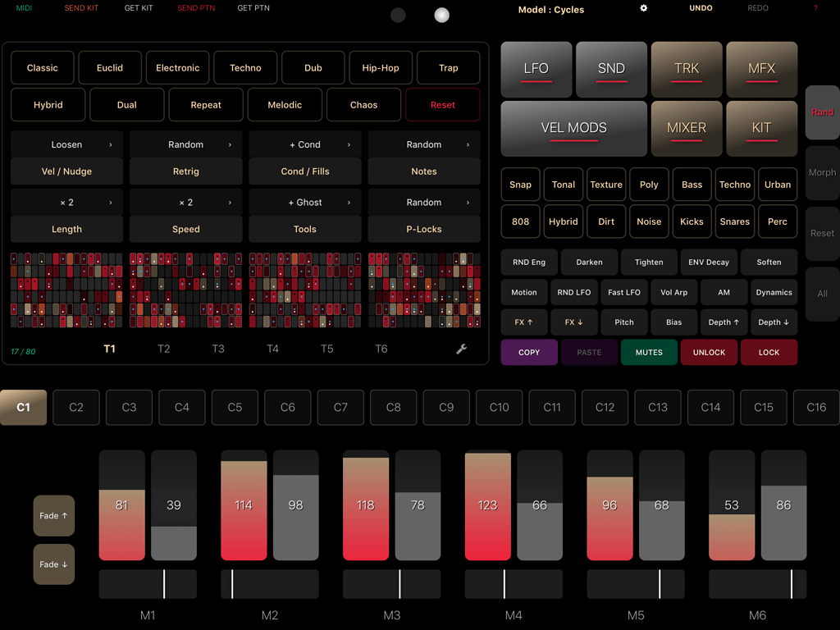Toggle the TRK section button

coord(687,69)
